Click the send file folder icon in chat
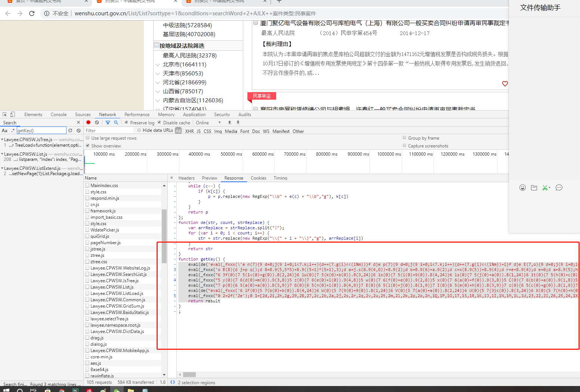580x392 pixels. 534,188
